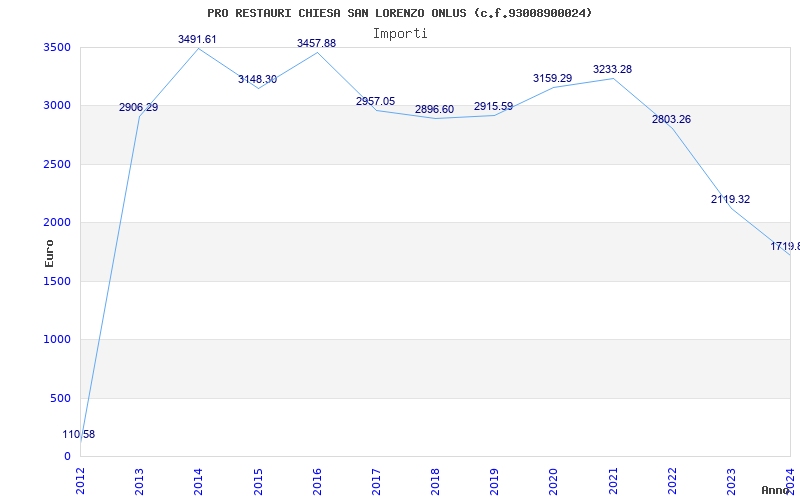Click the 3457.88 peak label for 2016
The image size is (800, 500).
316,43
